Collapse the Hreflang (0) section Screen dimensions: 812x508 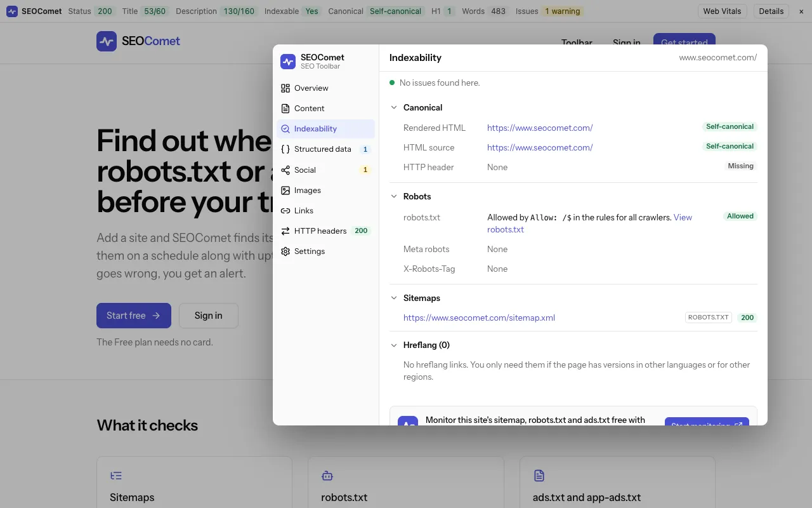[394, 345]
